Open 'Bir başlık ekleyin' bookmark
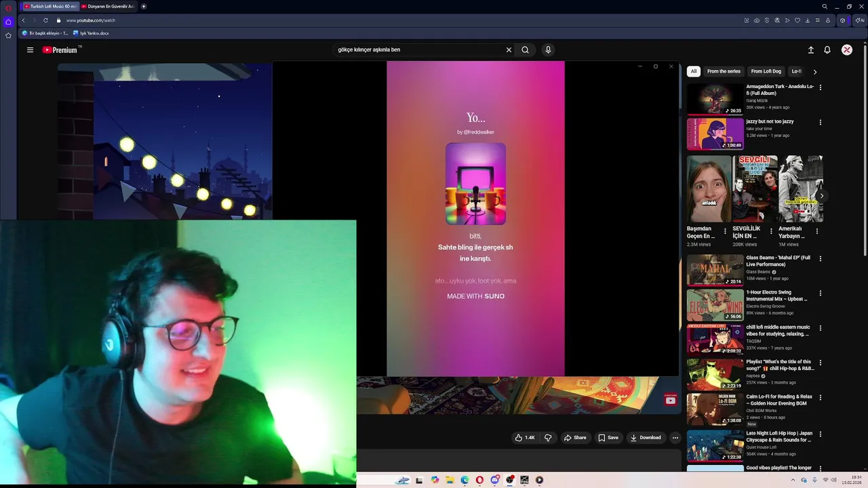Viewport: 868px width, 488px height. 45,33
